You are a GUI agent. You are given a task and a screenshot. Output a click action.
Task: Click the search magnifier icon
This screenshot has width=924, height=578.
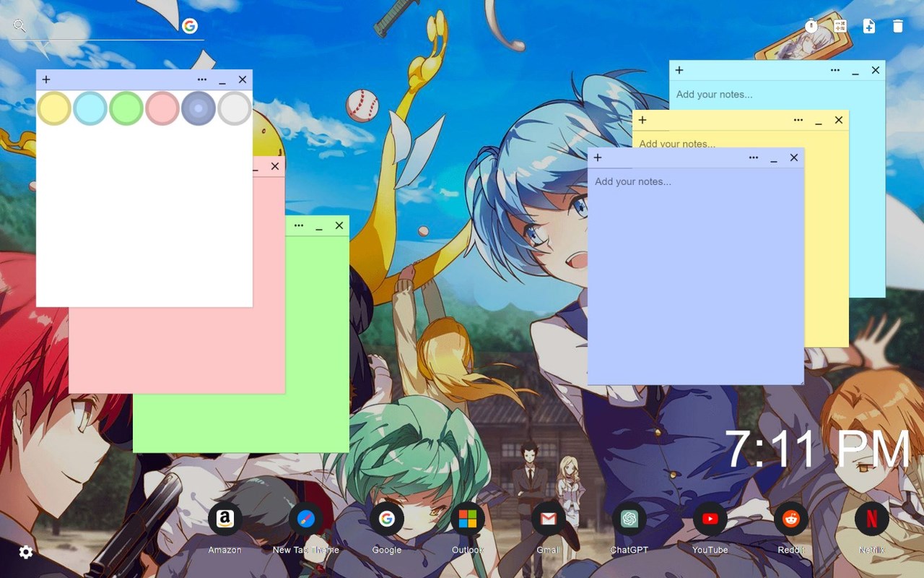tap(19, 26)
